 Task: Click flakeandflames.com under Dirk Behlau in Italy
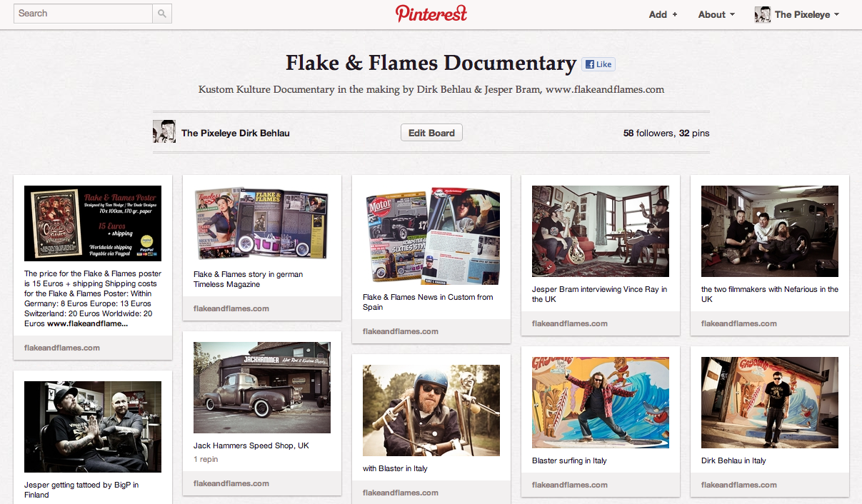click(739, 485)
